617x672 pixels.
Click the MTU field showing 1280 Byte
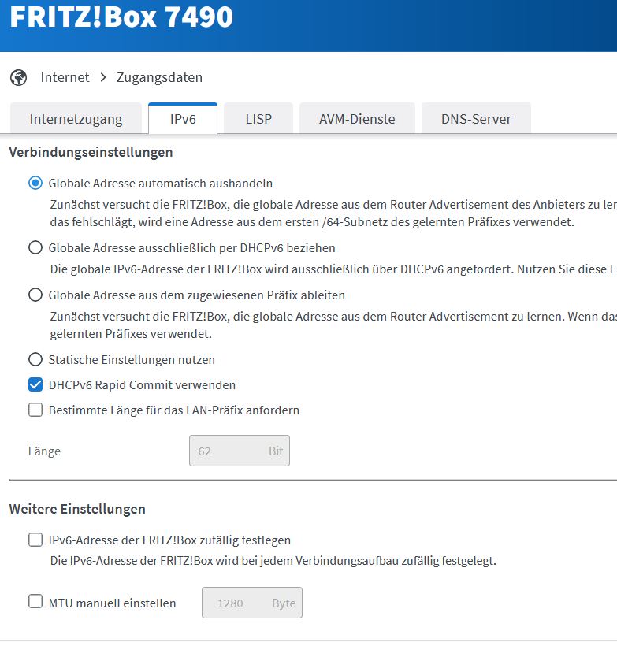(252, 603)
